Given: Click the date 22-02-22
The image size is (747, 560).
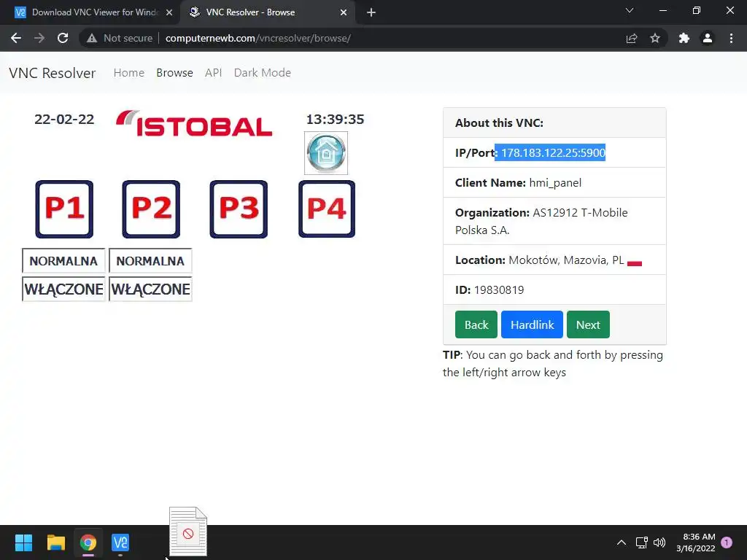Looking at the screenshot, I should pyautogui.click(x=64, y=119).
